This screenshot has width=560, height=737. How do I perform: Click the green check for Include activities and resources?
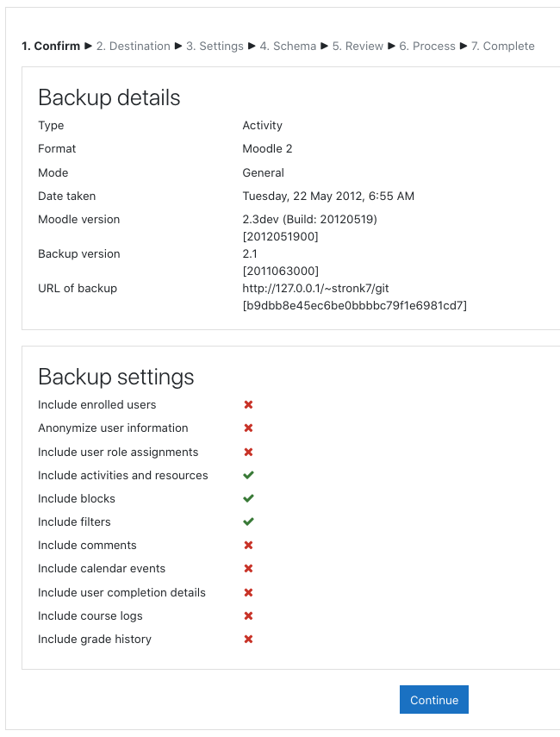[248, 475]
